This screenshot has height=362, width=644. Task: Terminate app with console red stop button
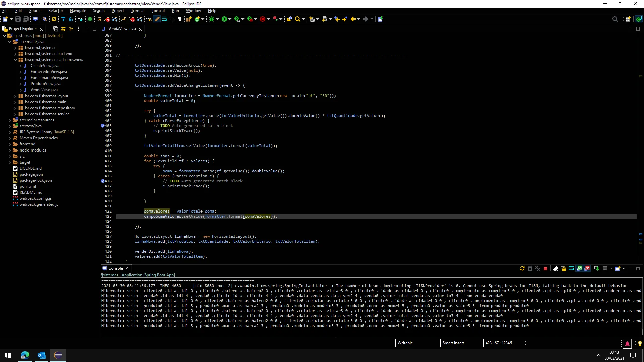click(x=546, y=269)
